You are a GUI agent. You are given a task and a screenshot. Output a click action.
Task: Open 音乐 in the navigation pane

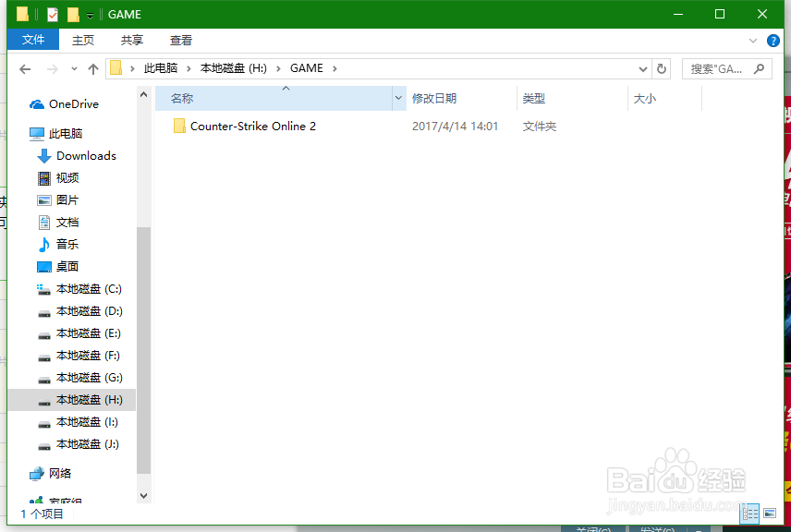[x=67, y=245]
